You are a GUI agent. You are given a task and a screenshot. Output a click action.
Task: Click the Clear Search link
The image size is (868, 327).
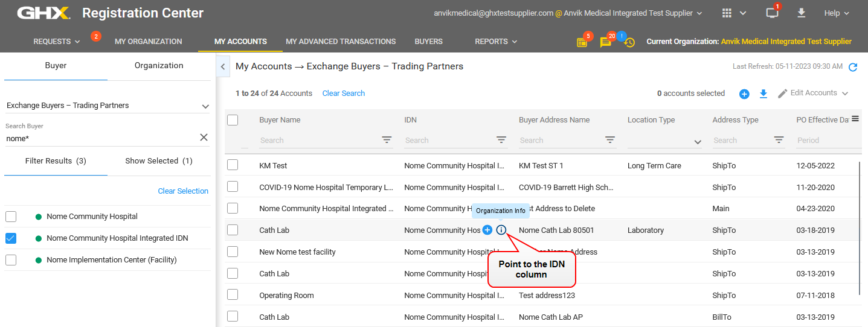(x=343, y=94)
